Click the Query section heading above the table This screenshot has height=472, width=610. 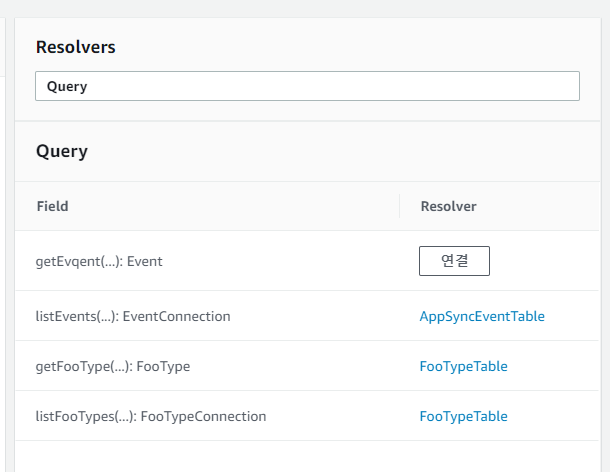click(x=62, y=152)
